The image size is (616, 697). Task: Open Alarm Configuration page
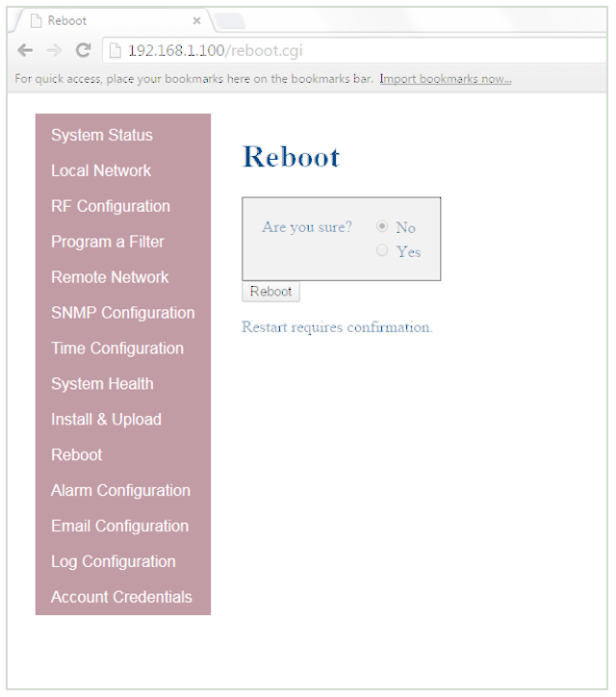[120, 491]
